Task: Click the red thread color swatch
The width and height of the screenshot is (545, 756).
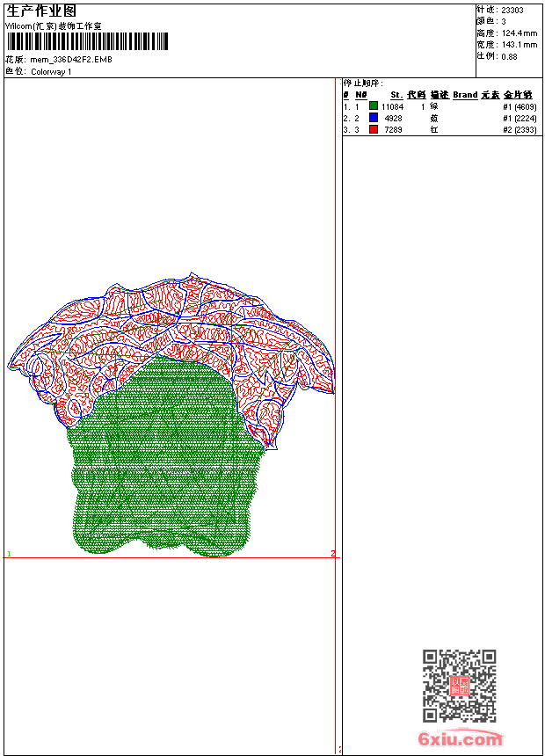Action: pyautogui.click(x=374, y=129)
